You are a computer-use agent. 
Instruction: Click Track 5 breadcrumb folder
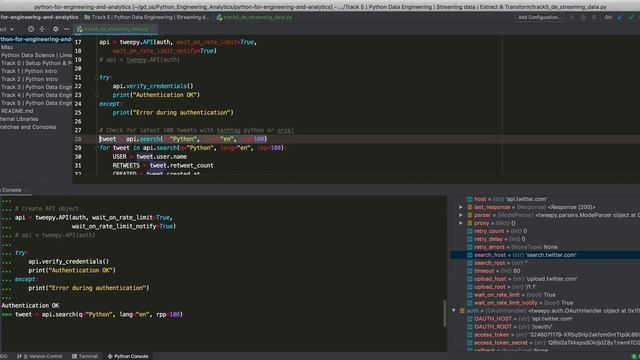(147, 17)
